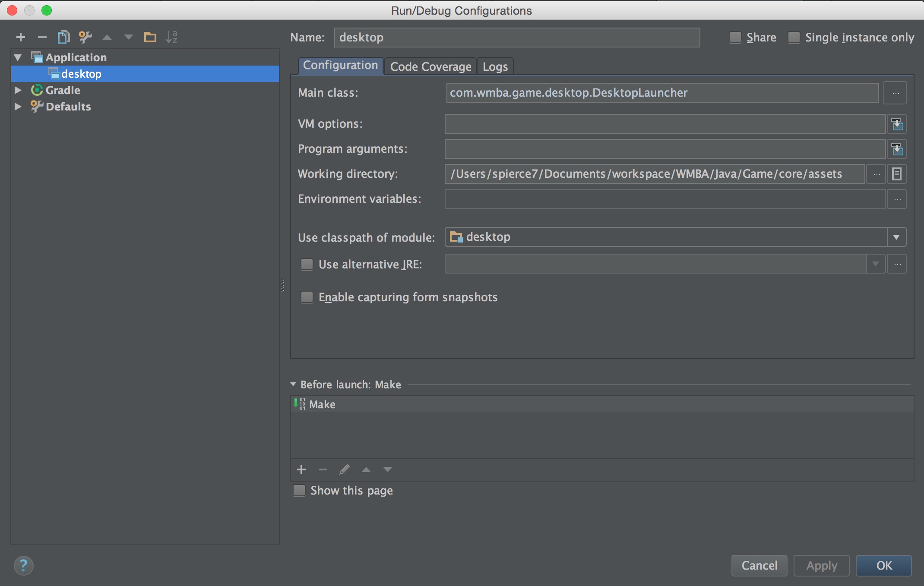Enable Use alternative JRE checkbox
The width and height of the screenshot is (924, 586).
click(x=307, y=264)
